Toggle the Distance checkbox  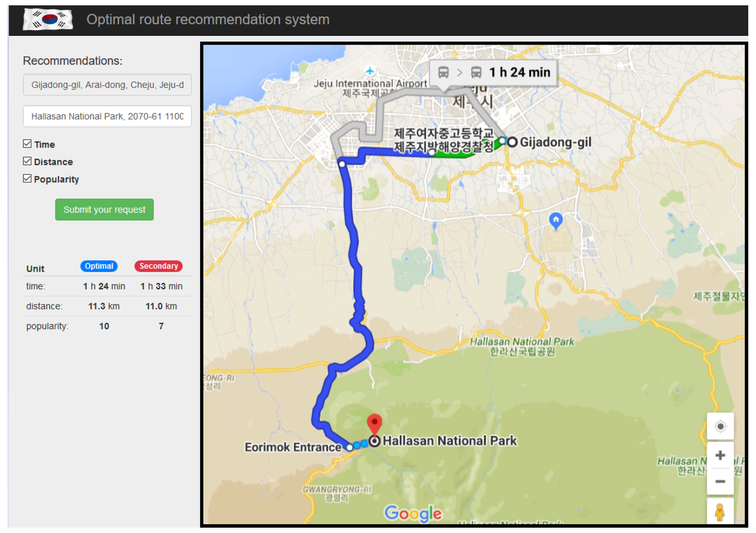27,161
